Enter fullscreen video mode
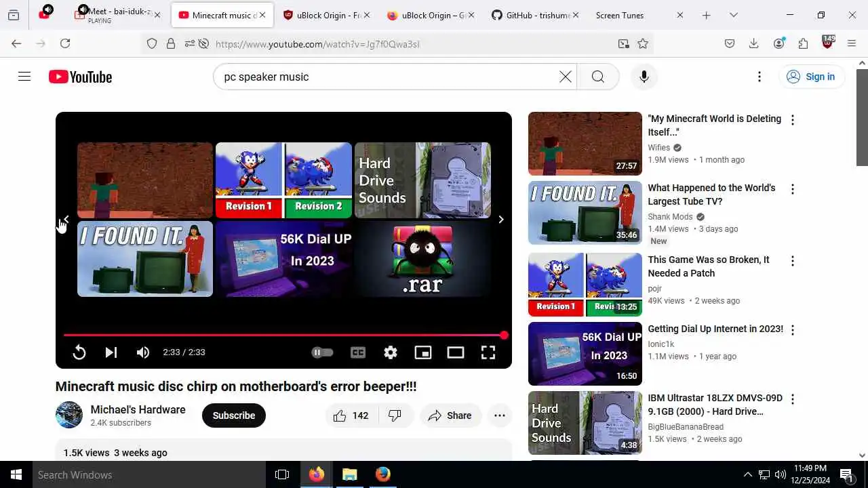 (x=488, y=352)
